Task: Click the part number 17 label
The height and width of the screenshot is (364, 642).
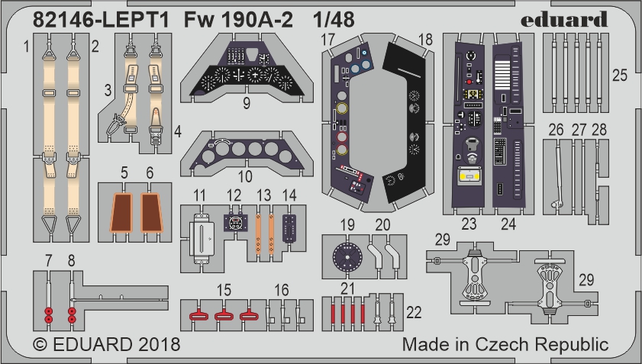Action: tap(328, 40)
